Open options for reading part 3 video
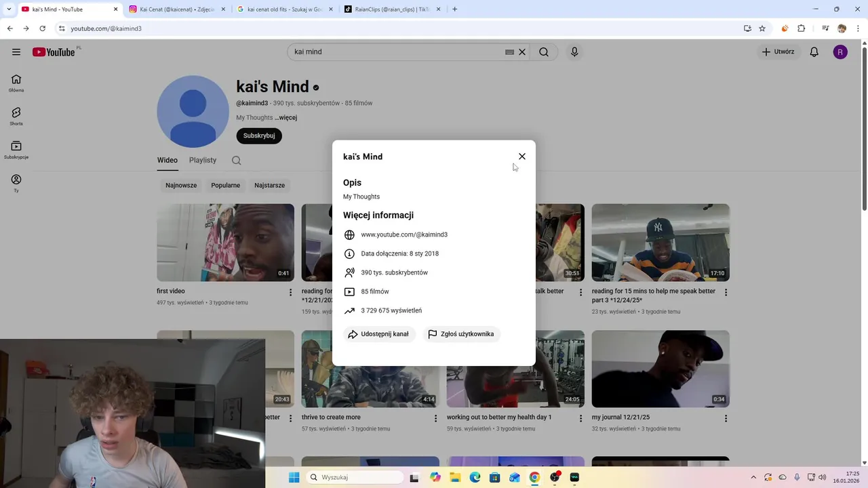Viewport: 868px width, 488px height. [x=726, y=293]
